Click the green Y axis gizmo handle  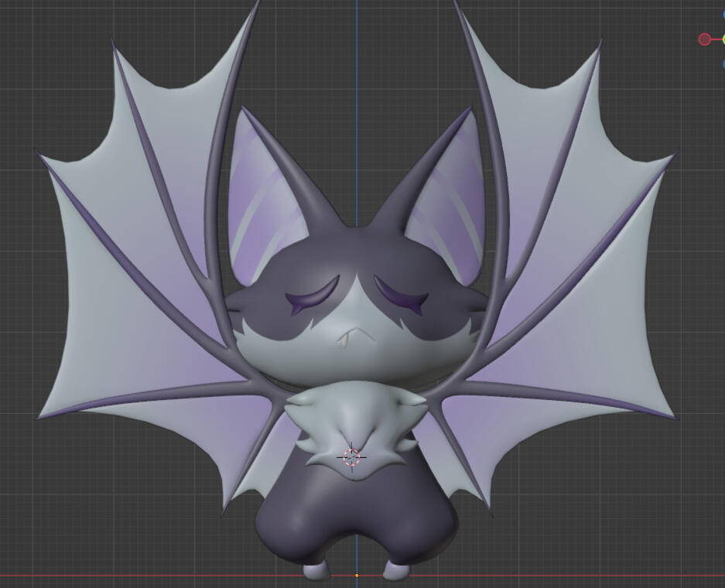[723, 39]
